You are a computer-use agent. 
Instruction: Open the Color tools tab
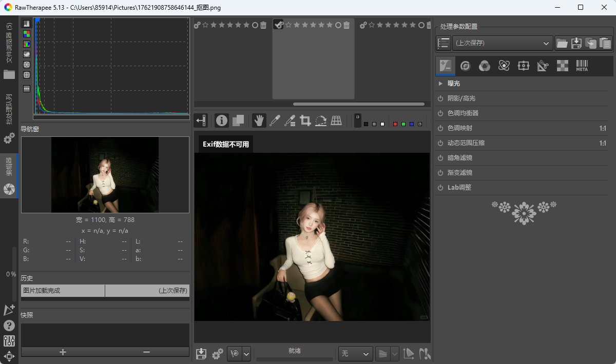point(485,66)
